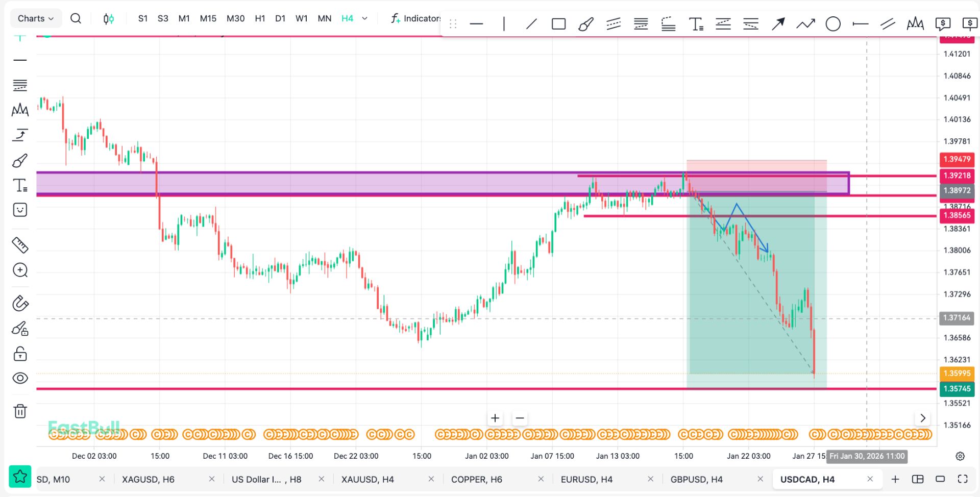The height and width of the screenshot is (497, 980).
Task: Click the trash delete drawings icon
Action: point(20,411)
